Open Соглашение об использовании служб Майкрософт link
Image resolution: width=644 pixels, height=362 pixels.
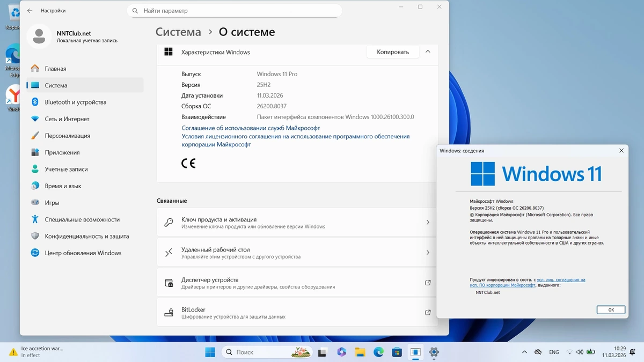[251, 128]
